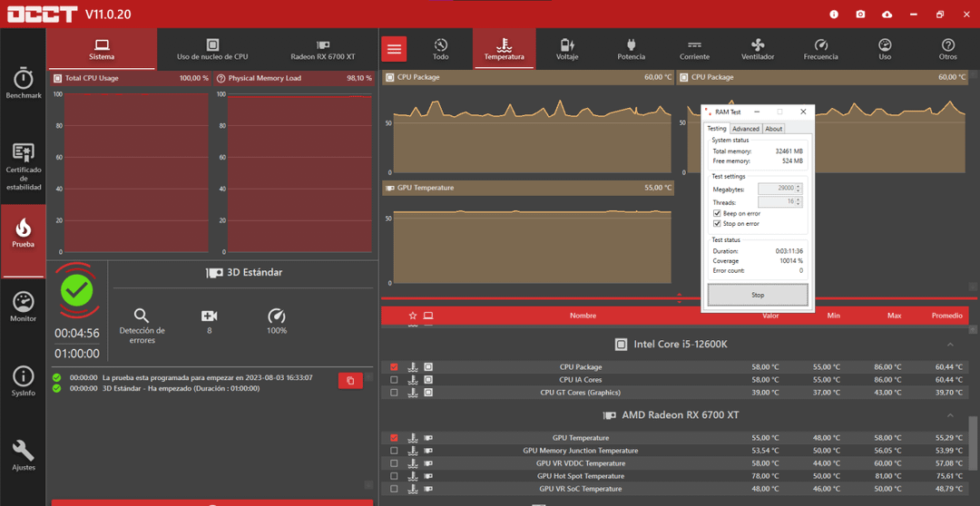Collapse the AMD Radeon RX 6700 XT group
Image resolution: width=980 pixels, height=506 pixels.
tap(950, 415)
